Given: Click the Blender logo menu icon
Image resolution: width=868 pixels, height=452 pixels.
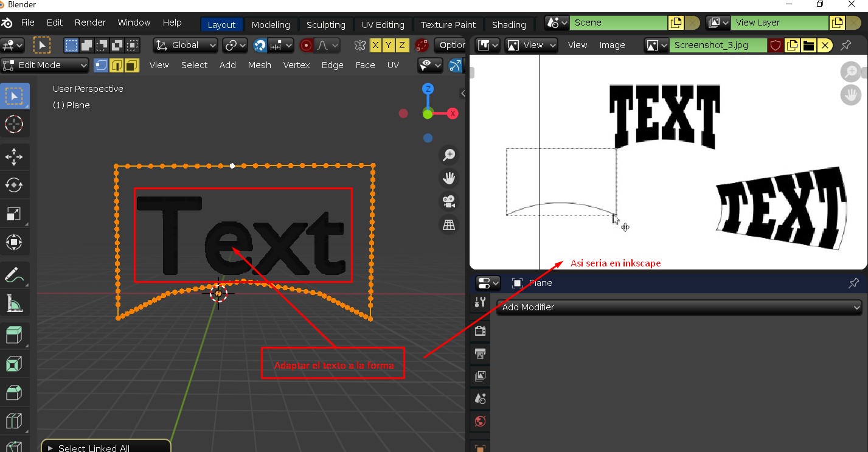Looking at the screenshot, I should (7, 23).
